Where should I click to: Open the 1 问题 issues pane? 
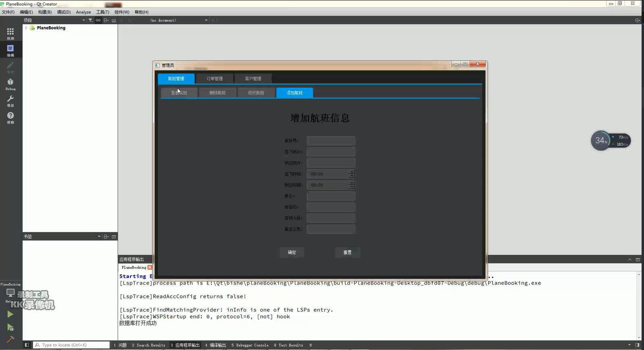(x=120, y=345)
